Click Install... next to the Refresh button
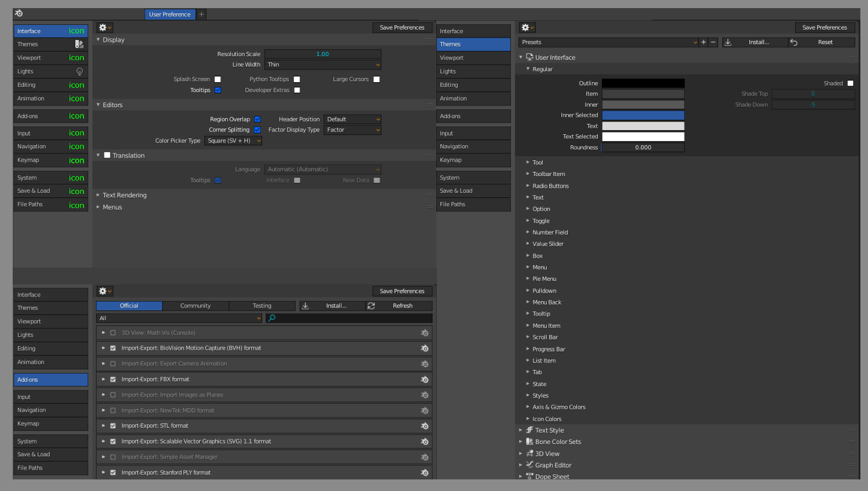 (x=332, y=306)
